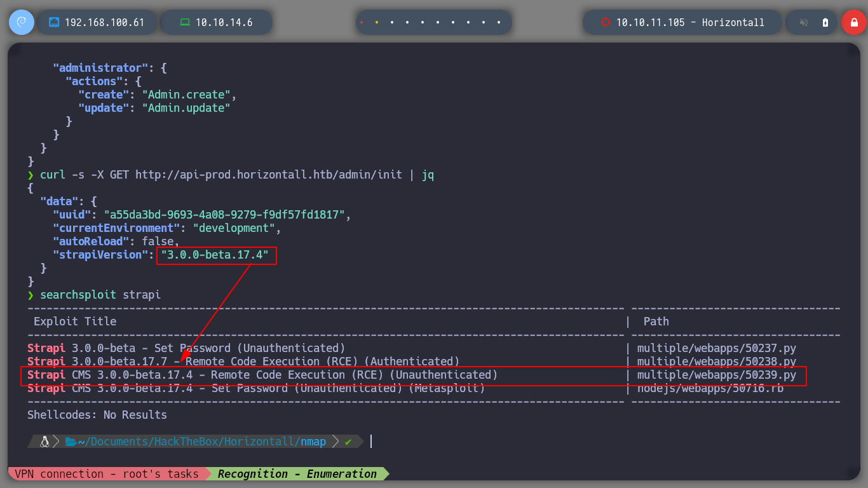Click the terminal cursor at the prompt

[x=371, y=441]
